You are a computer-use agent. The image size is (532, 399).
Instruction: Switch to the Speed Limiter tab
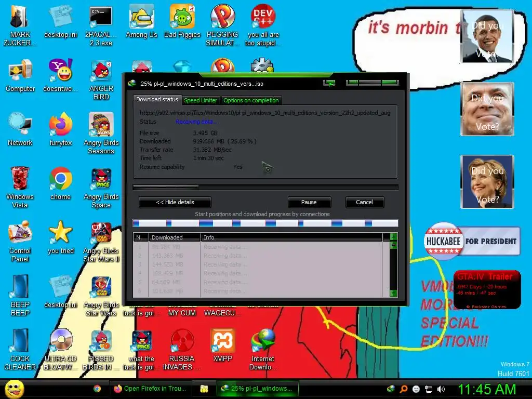click(x=201, y=100)
